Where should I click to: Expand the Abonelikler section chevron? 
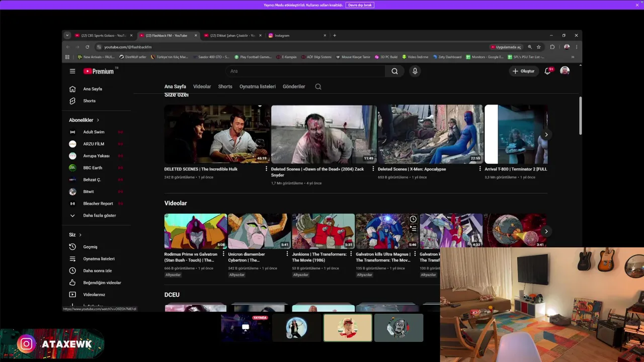coord(98,120)
